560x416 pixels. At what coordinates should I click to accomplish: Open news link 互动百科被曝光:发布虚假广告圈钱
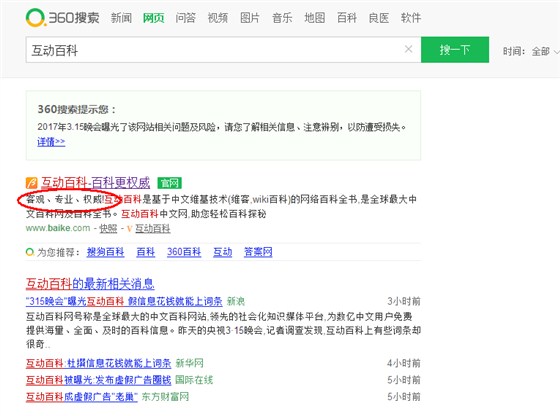pyautogui.click(x=99, y=380)
